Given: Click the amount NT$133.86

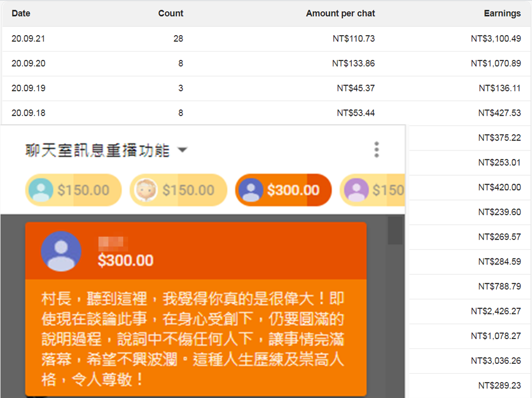Looking at the screenshot, I should 353,63.
